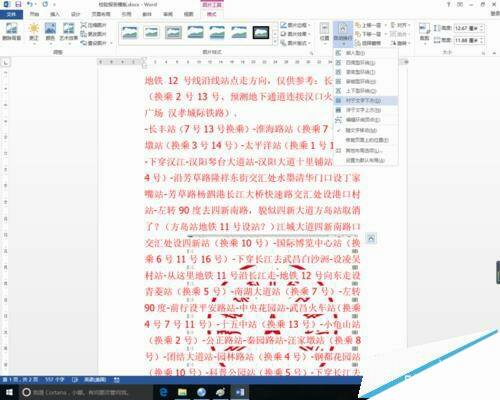Switch to the Insert tab
Screen dimensions: 500x400
coord(55,14)
